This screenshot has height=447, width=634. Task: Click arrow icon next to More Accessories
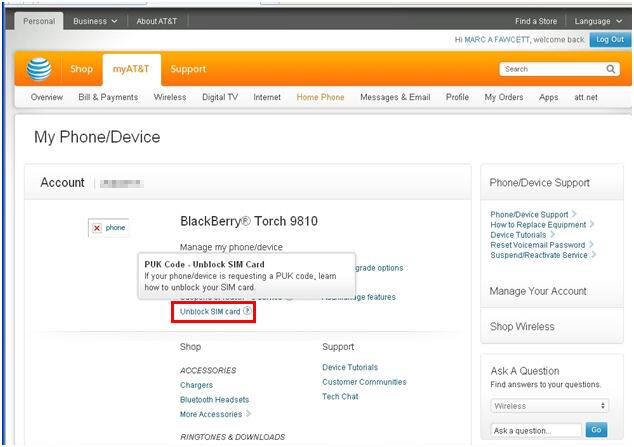click(x=249, y=414)
